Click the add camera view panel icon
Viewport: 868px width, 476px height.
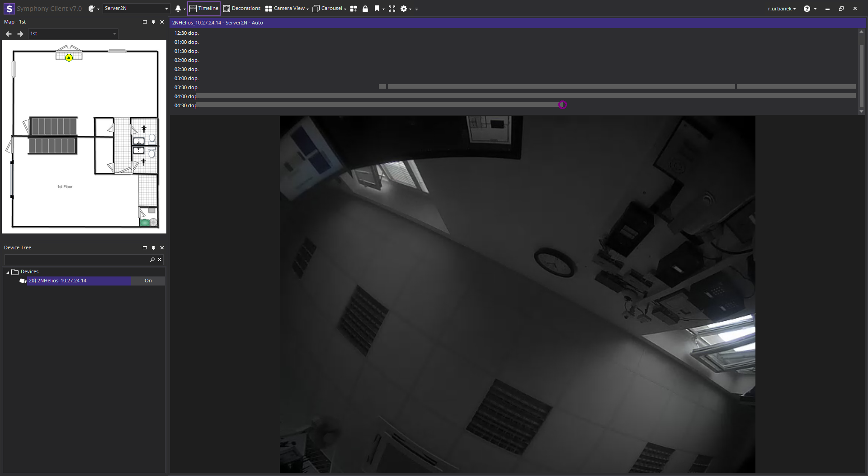(x=354, y=9)
